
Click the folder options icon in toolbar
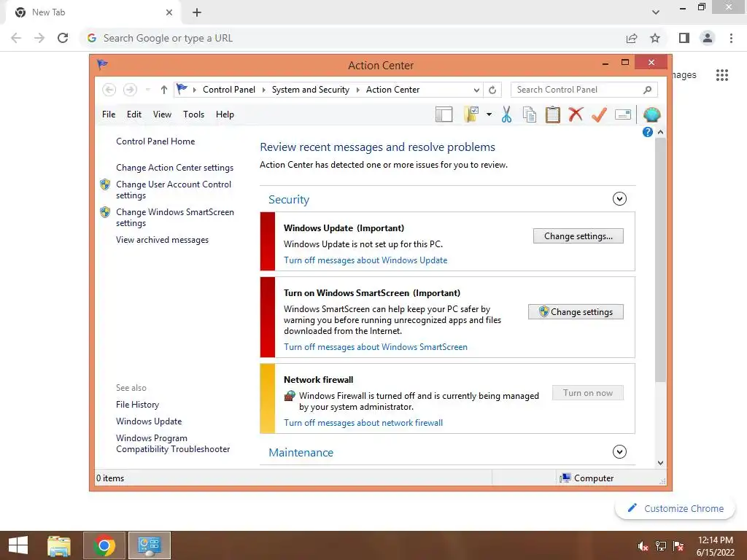point(471,114)
